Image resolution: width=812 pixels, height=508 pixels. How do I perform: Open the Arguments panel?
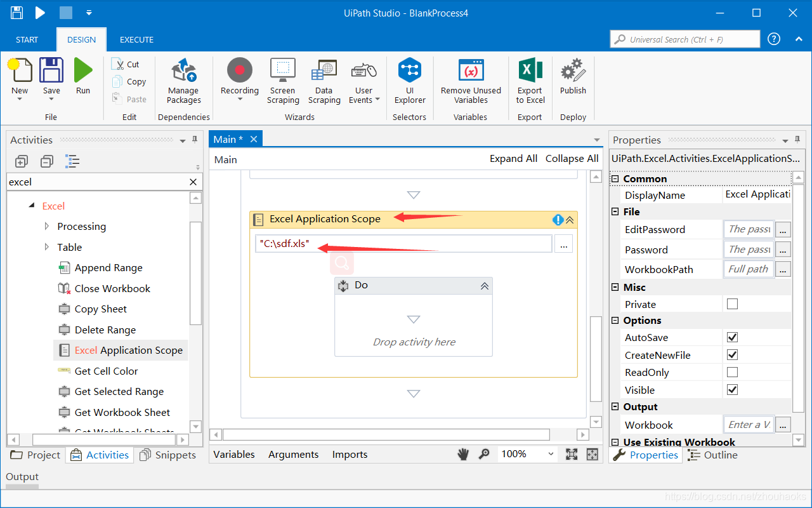point(293,455)
